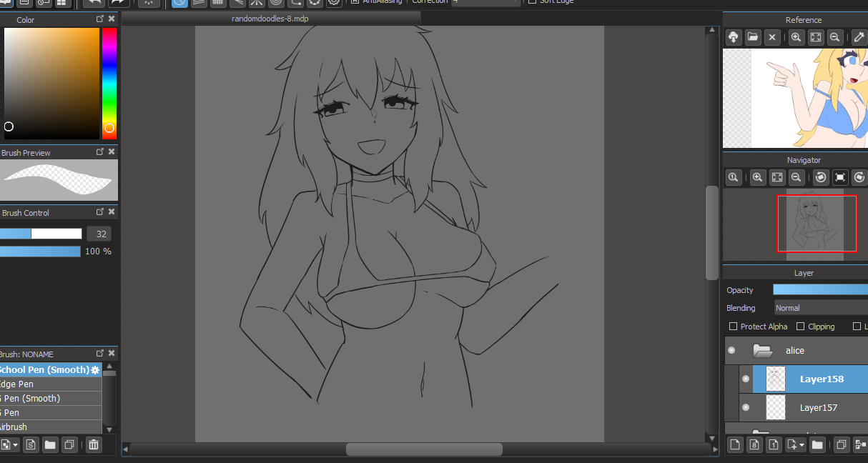Enable the Protect Alpha checkbox

pyautogui.click(x=733, y=327)
